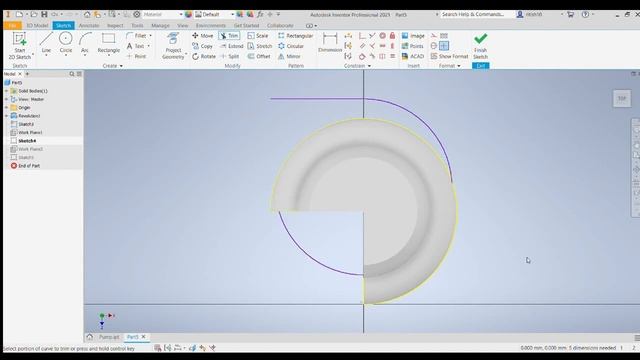Apply the Fix lock constraint

392,36
